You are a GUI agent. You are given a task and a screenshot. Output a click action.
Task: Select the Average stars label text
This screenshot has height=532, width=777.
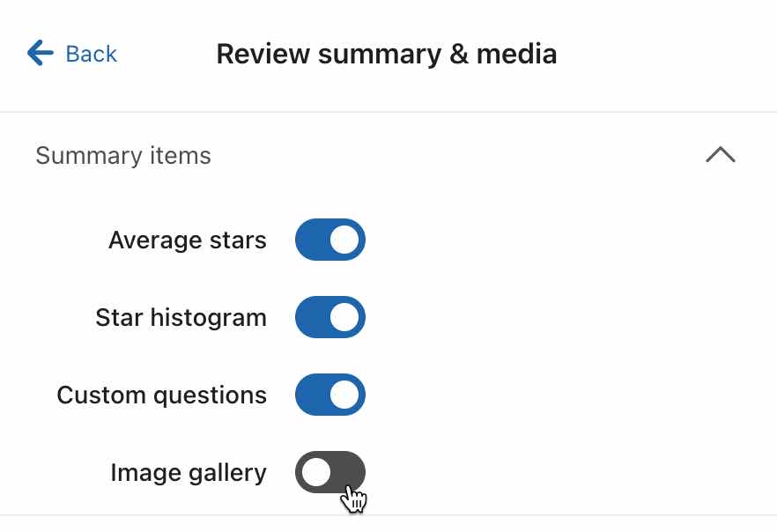[187, 240]
